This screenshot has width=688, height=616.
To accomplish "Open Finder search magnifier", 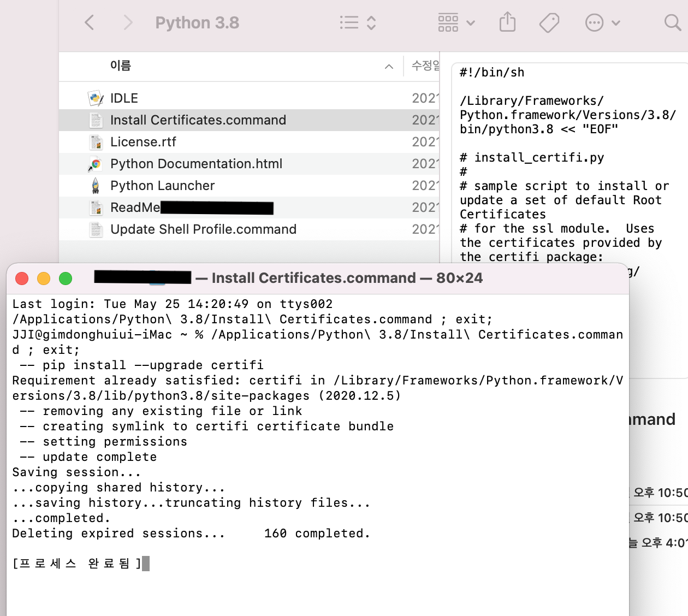I will (x=672, y=22).
